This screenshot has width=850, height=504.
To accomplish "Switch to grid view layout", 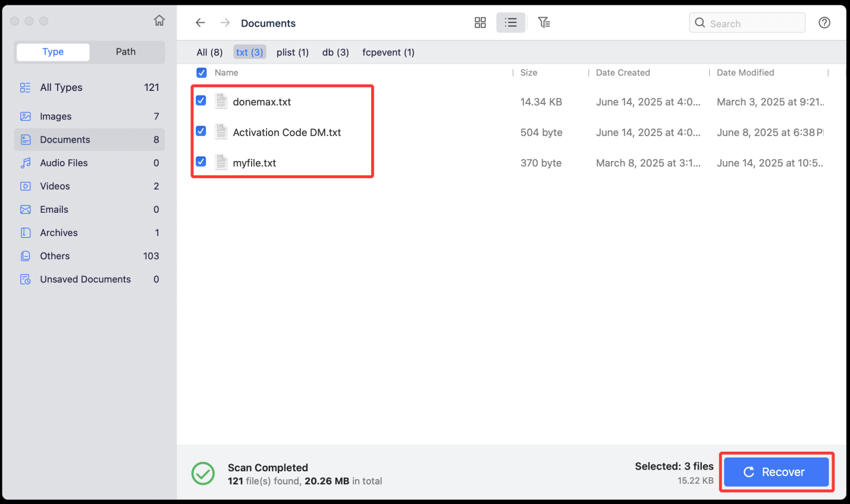I will [x=480, y=23].
